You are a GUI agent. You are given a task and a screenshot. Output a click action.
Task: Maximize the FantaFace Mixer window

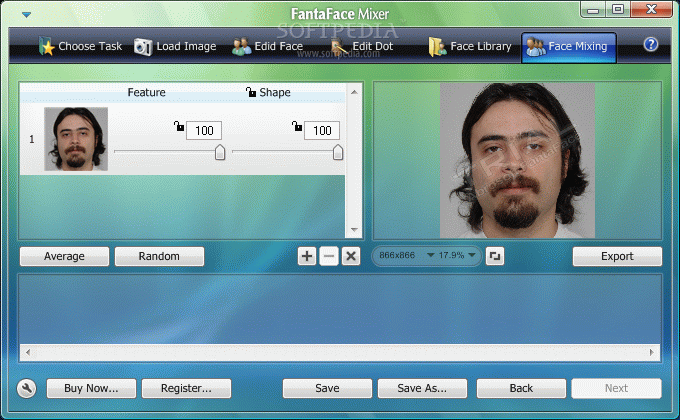pyautogui.click(x=618, y=10)
